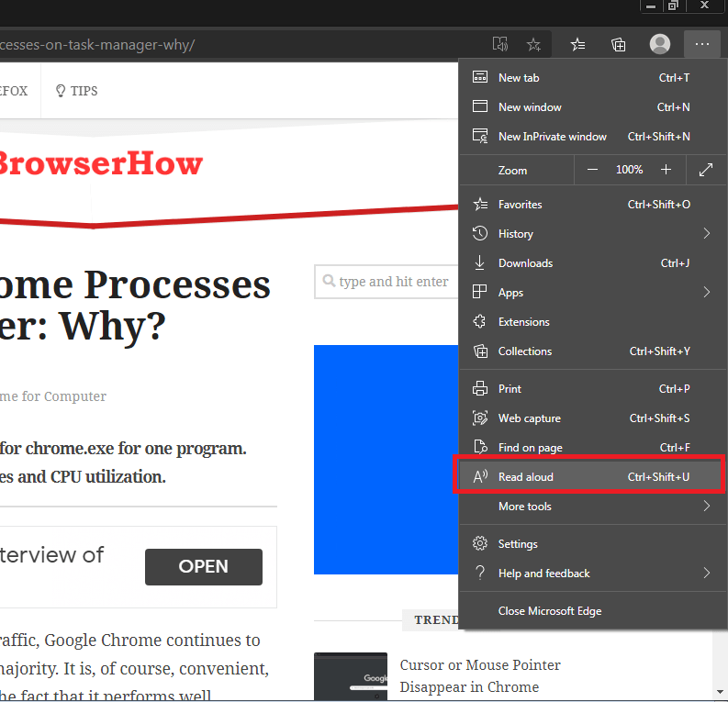
Task: Click the Settings gear icon
Action: click(x=480, y=543)
